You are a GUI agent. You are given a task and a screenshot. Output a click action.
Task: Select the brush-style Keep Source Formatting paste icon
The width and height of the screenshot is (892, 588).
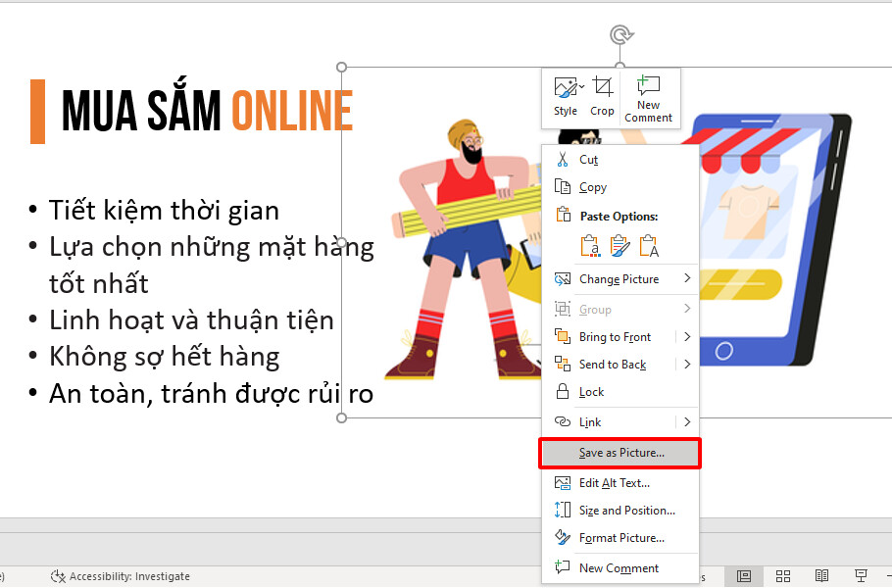coord(619,246)
